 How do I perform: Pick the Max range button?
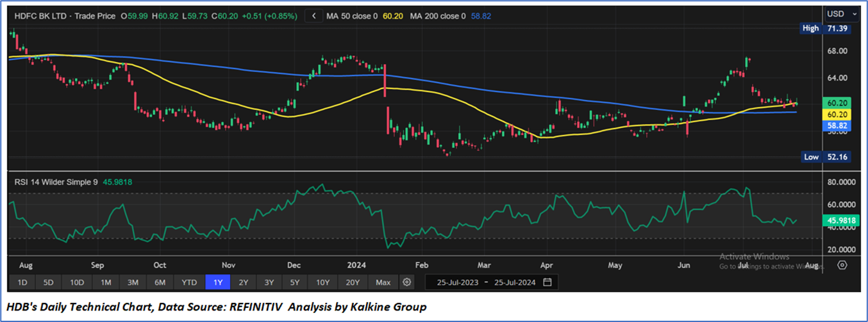coord(383,282)
